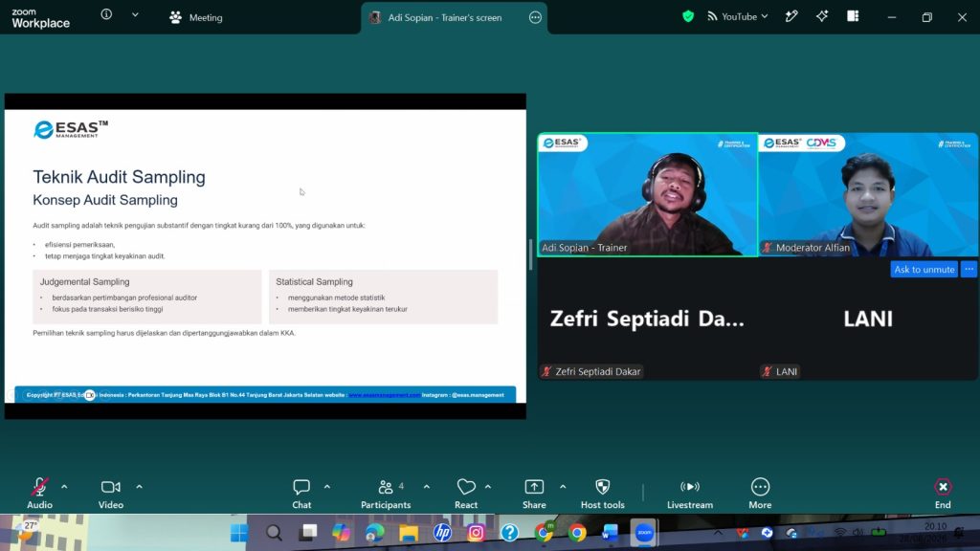980x551 pixels.
Task: Expand share options chevron beside Share
Action: pyautogui.click(x=563, y=487)
